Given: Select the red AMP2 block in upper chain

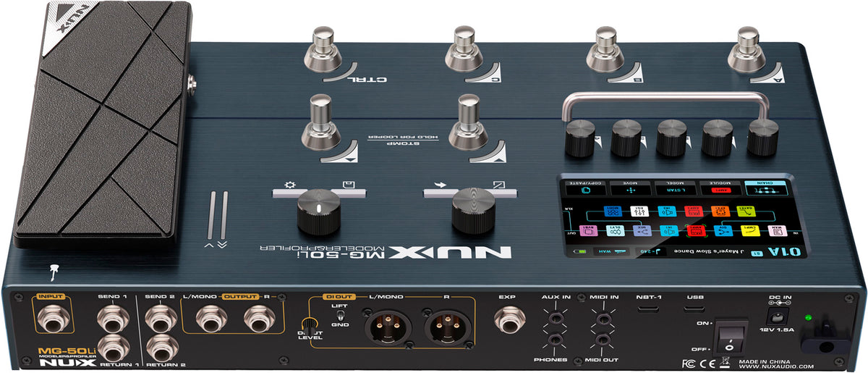Looking at the screenshot, I should (694, 211).
